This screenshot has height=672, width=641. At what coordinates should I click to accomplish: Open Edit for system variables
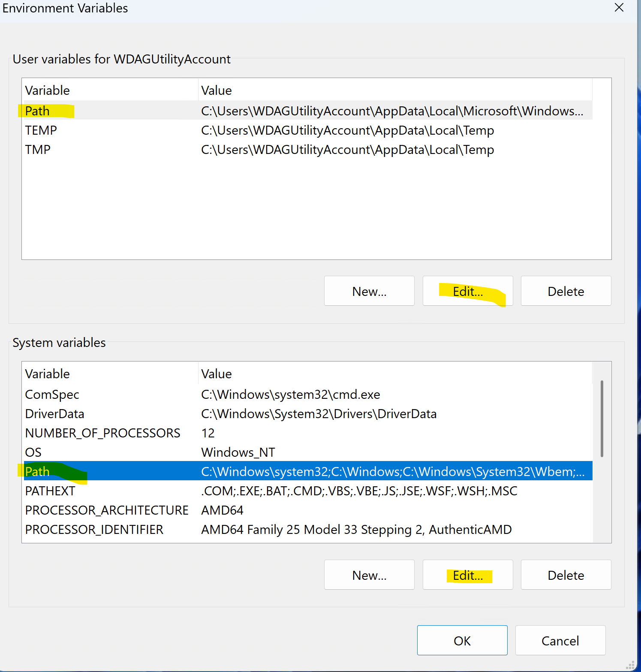[467, 575]
